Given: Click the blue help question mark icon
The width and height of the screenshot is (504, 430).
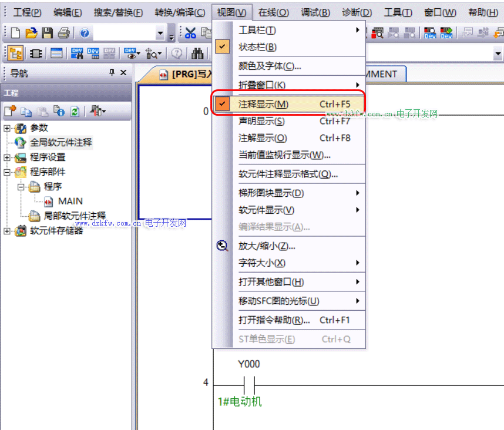Looking at the screenshot, I should [84, 33].
